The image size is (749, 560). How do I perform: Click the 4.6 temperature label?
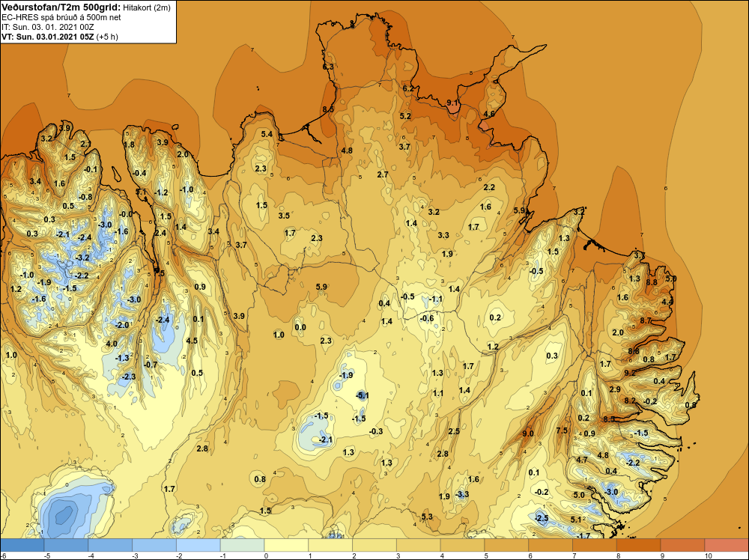click(489, 114)
